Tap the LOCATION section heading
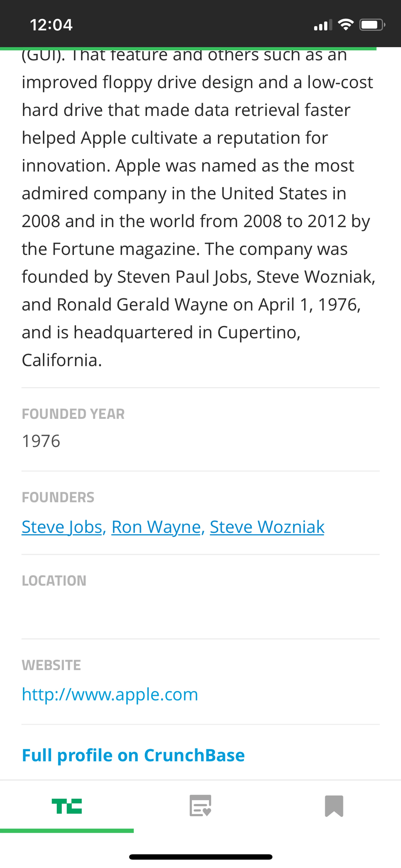 54,580
